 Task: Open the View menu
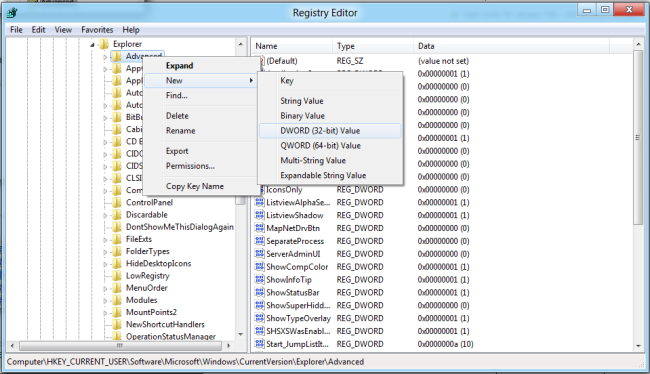[x=63, y=30]
